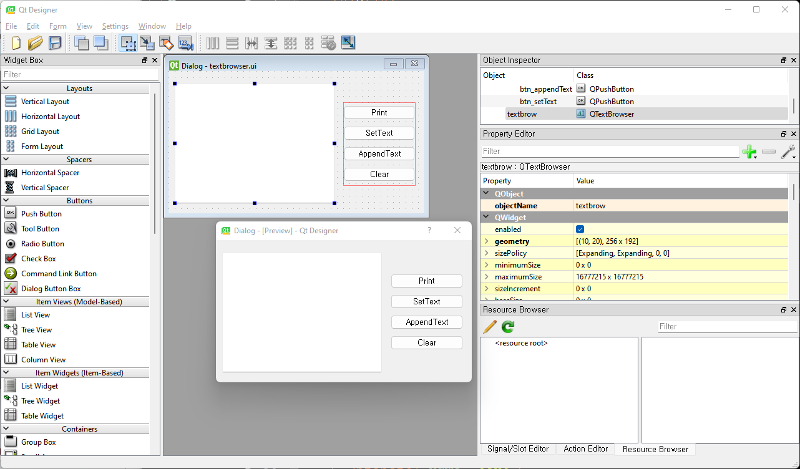Select the Clear button on the design form
Viewport: 800px width, 469px height.
click(x=379, y=174)
